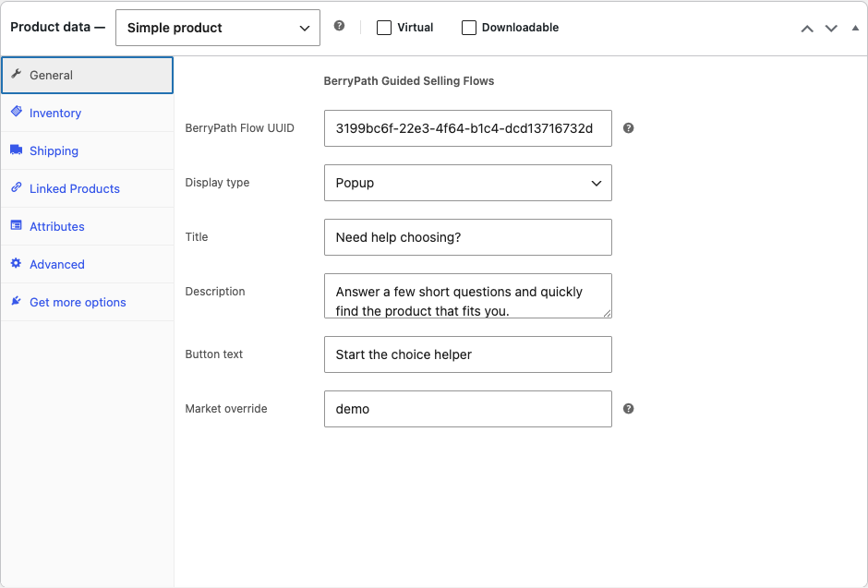Viewport: 868px width, 588px height.
Task: Click the Title field label
Action: pyautogui.click(x=197, y=236)
